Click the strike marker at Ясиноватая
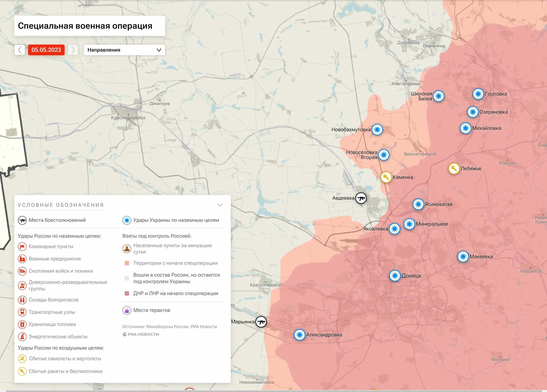This screenshot has width=547, height=392. (418, 204)
